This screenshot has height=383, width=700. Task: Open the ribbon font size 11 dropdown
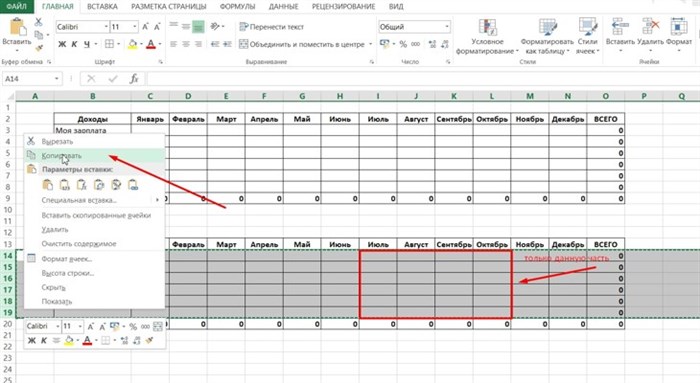[x=135, y=27]
